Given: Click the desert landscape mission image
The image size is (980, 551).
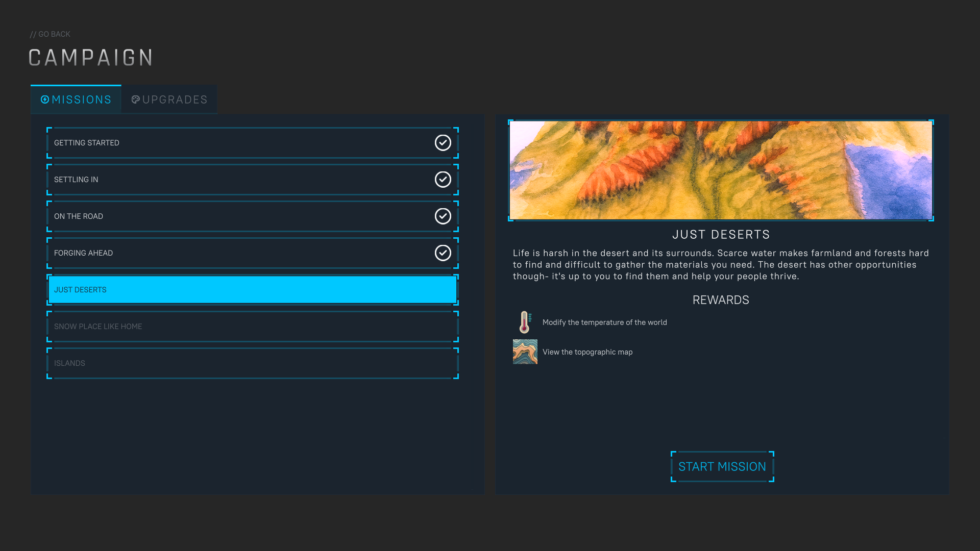Looking at the screenshot, I should [721, 170].
